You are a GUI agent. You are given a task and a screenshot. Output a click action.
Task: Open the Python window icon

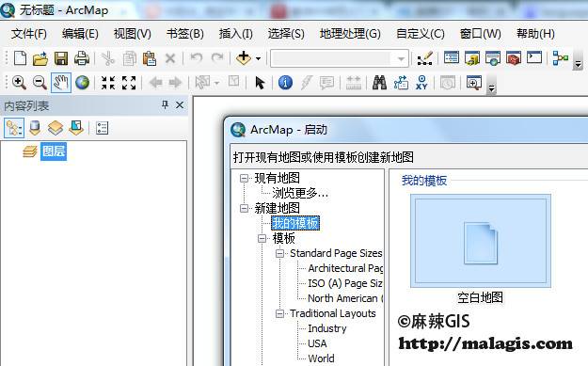point(534,57)
